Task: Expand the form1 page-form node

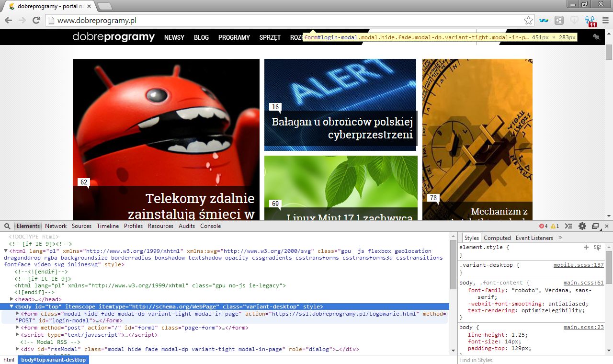Action: pyautogui.click(x=18, y=328)
